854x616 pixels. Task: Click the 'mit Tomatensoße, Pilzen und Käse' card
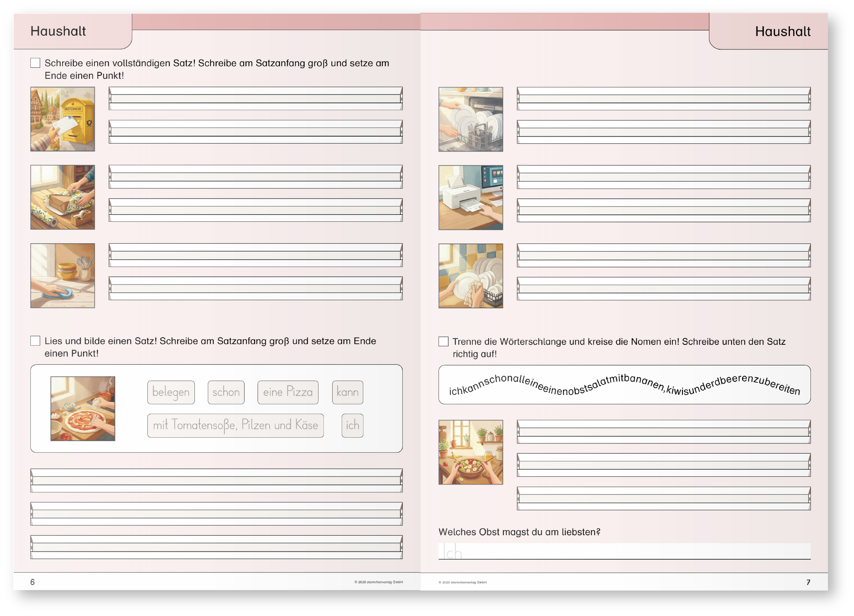[x=235, y=425]
